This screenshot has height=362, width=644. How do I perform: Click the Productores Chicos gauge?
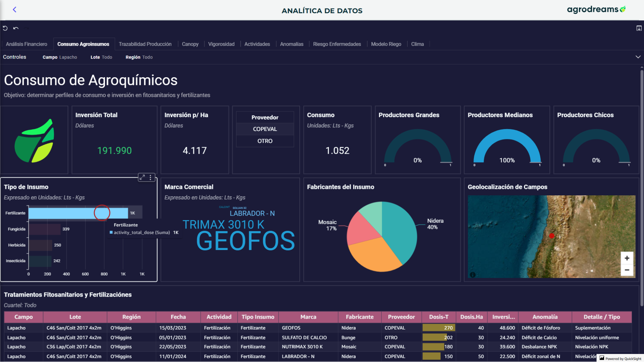click(596, 146)
